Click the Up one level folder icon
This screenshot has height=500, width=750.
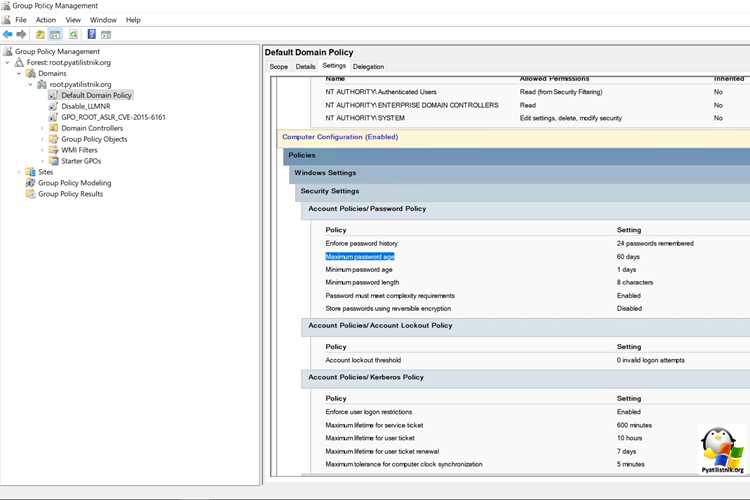pyautogui.click(x=40, y=34)
